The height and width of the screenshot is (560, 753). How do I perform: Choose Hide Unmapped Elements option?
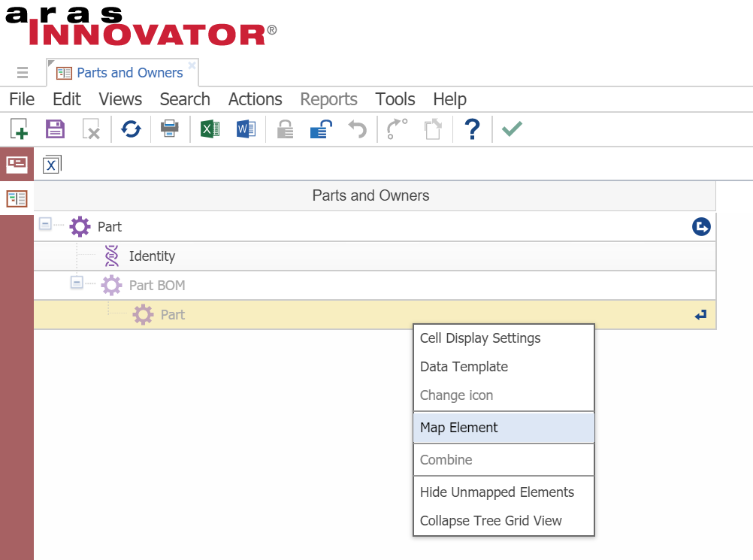tap(497, 492)
